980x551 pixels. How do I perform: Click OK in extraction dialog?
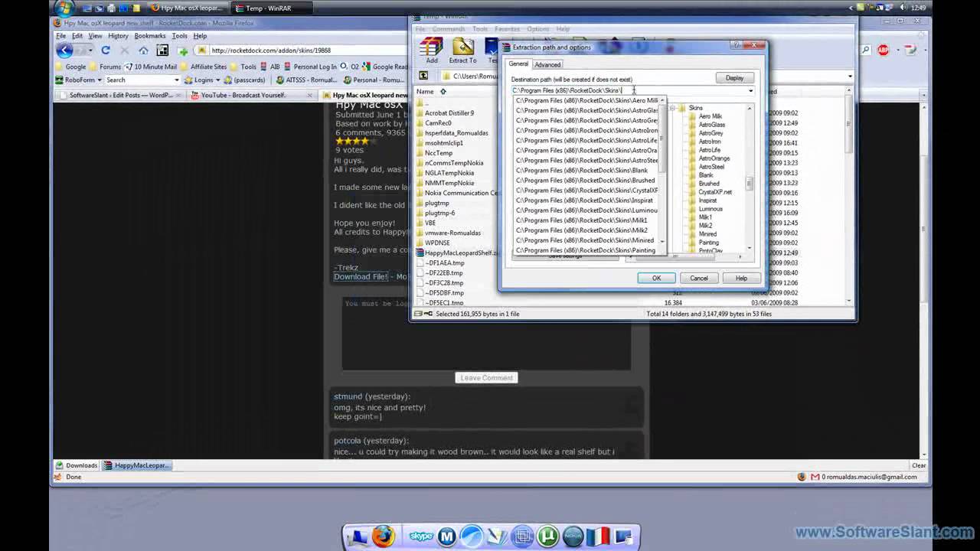[656, 278]
